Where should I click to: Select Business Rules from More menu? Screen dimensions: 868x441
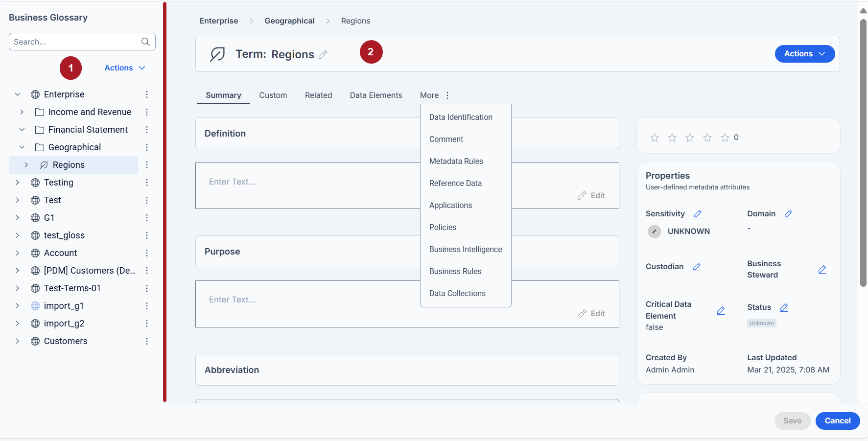click(x=455, y=271)
